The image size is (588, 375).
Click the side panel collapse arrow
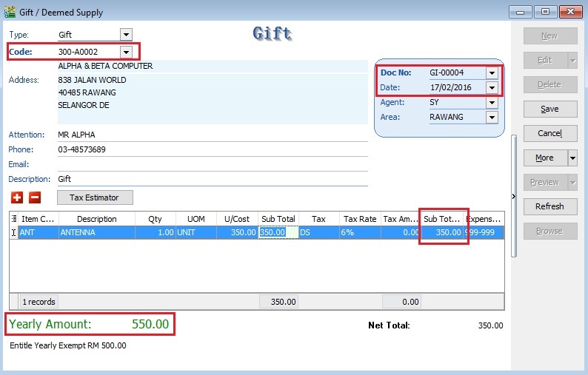coord(514,196)
